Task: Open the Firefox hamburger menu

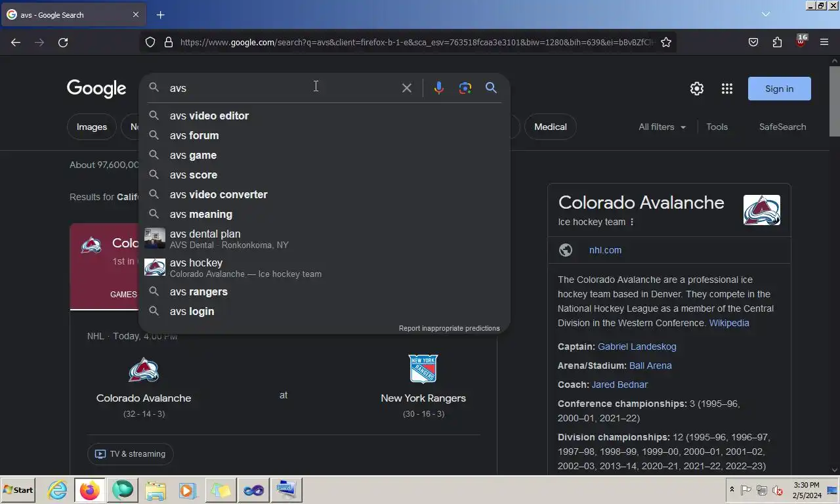Action: coord(824,42)
